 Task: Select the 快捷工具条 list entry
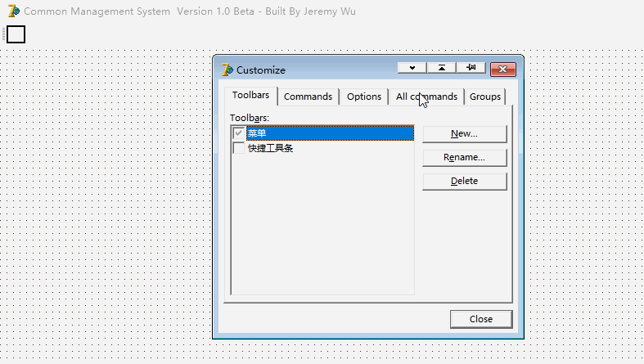pos(271,149)
